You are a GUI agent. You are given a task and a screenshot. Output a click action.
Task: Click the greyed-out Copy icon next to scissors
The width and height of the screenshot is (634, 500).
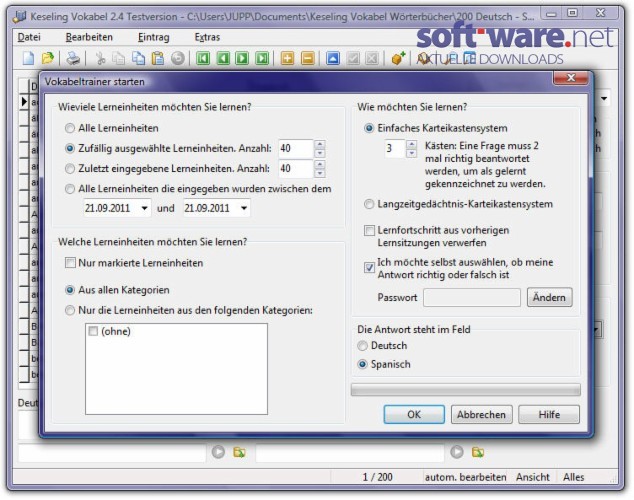[x=118, y=59]
